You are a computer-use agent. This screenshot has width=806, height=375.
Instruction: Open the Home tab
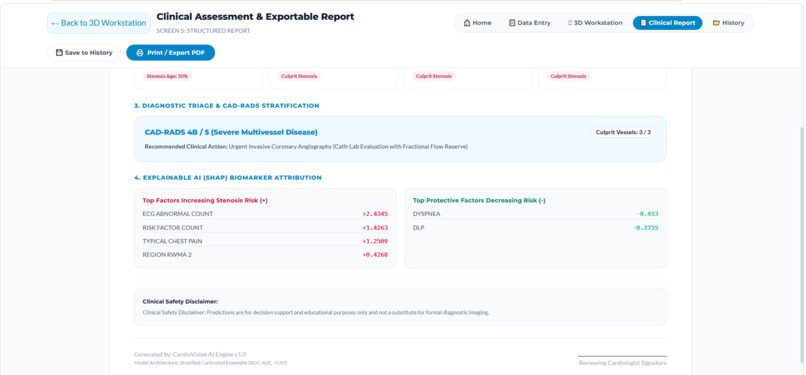coord(478,23)
